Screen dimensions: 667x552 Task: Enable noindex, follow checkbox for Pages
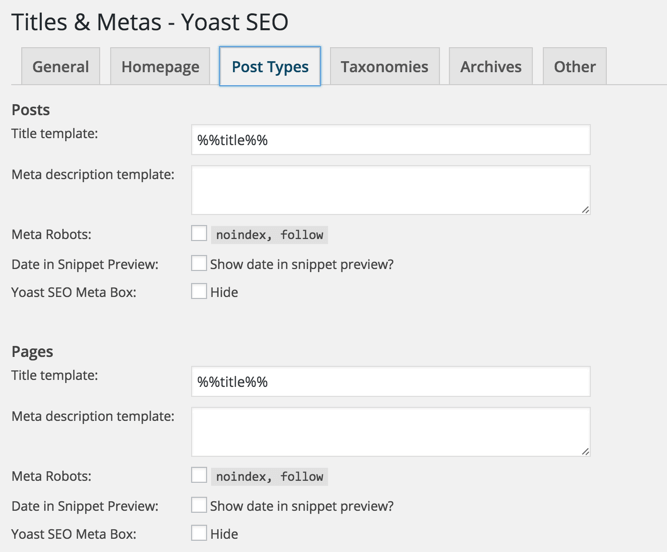click(x=199, y=476)
